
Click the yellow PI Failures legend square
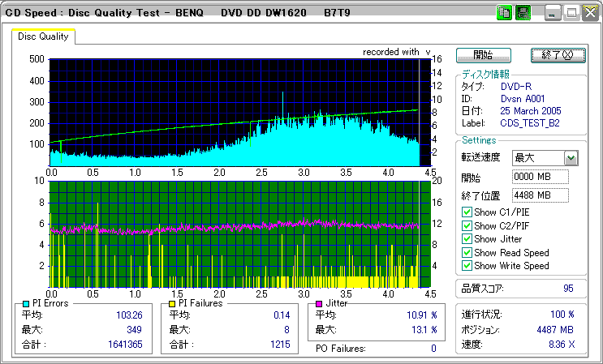coord(172,303)
